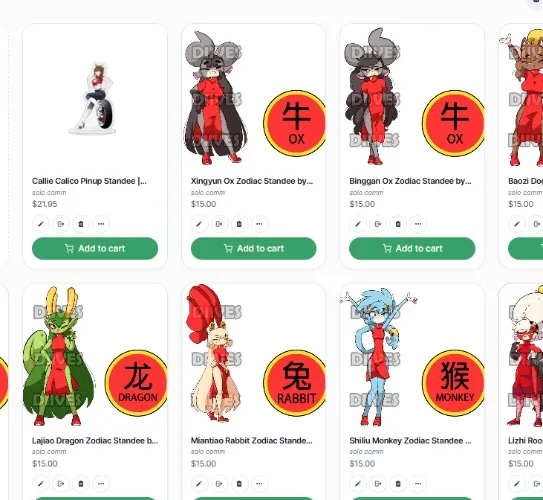The height and width of the screenshot is (500, 543).
Task: Open more options for Xingyun Ox Standee
Action: (259, 224)
